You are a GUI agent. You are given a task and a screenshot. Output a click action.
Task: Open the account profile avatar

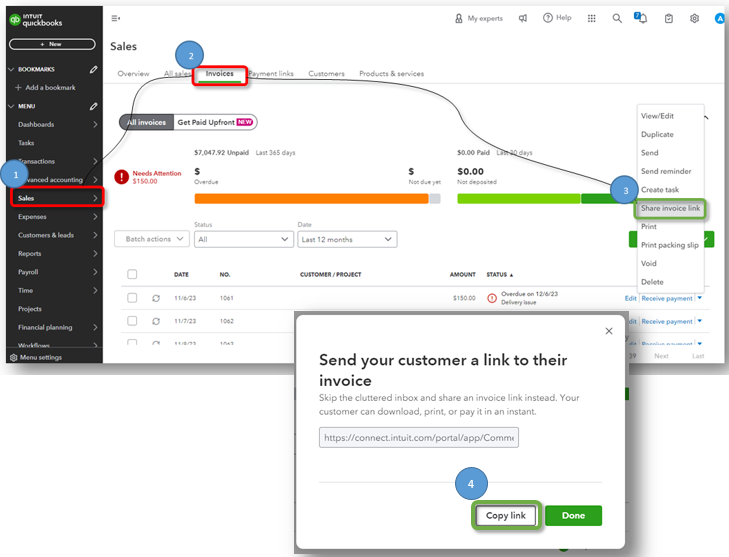point(719,19)
